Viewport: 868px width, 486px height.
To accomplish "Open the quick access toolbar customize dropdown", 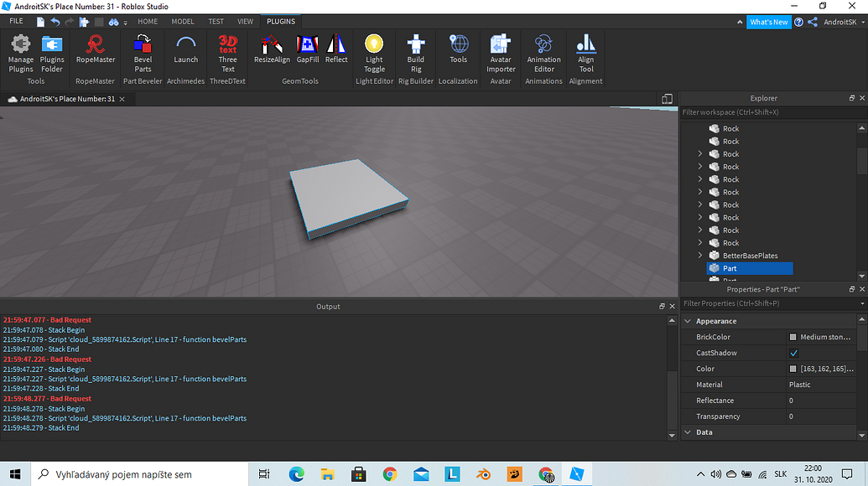I will [126, 23].
